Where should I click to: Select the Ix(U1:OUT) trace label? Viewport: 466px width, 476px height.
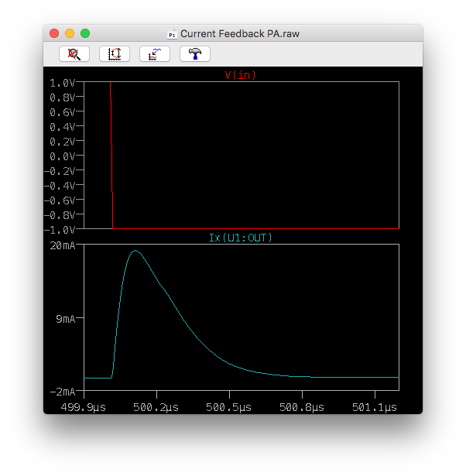click(241, 238)
